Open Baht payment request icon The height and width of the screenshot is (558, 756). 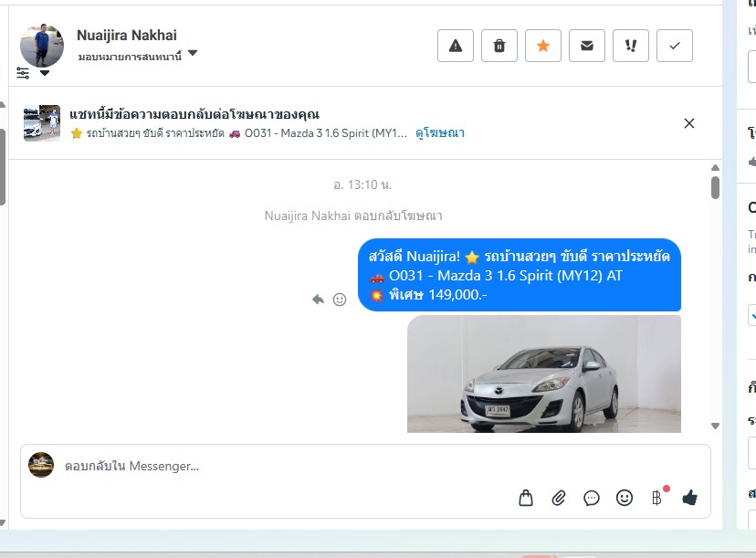(x=657, y=497)
